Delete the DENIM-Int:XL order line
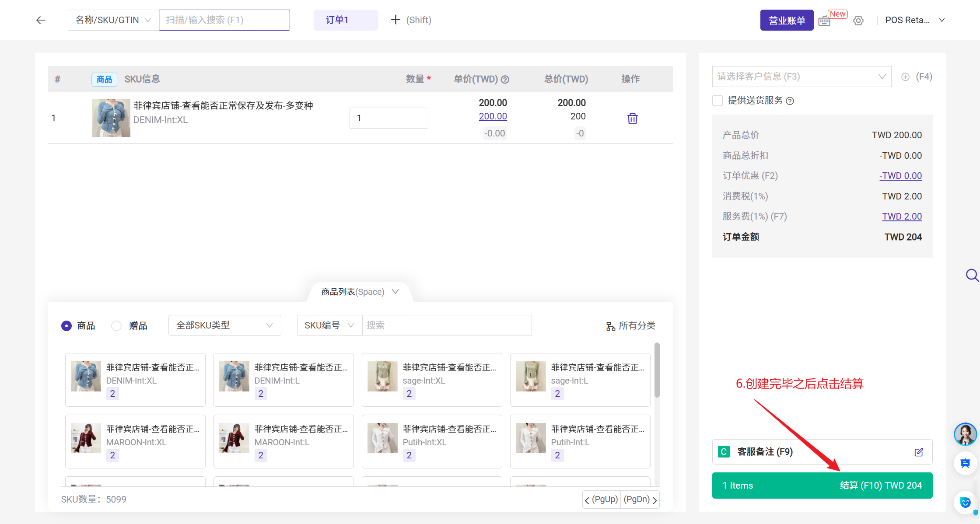 632,119
